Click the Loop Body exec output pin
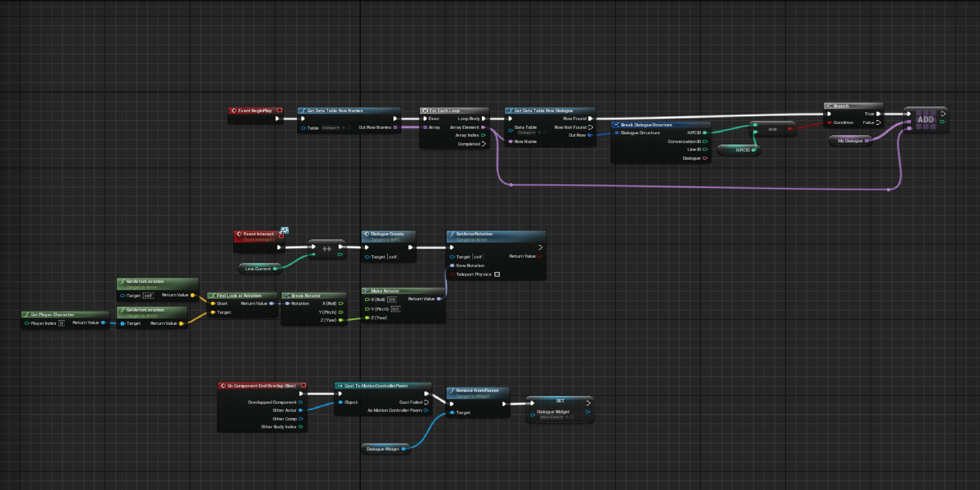The width and height of the screenshot is (980, 490). [484, 119]
